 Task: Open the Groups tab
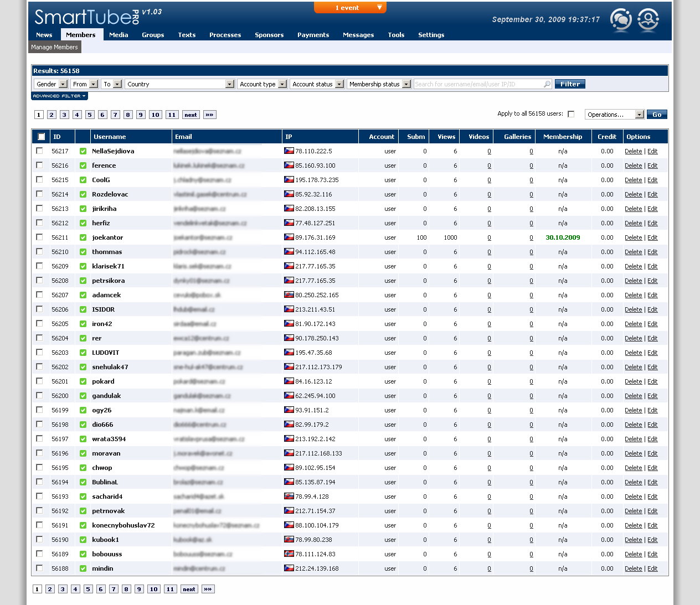click(153, 35)
